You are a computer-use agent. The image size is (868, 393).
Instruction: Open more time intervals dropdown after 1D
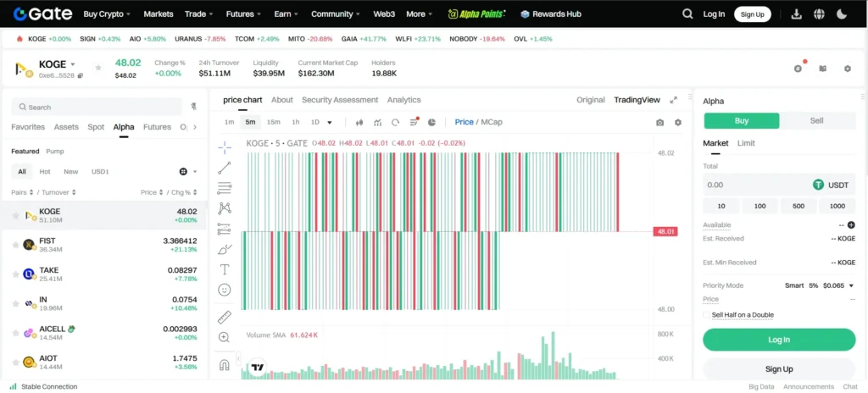pos(330,122)
